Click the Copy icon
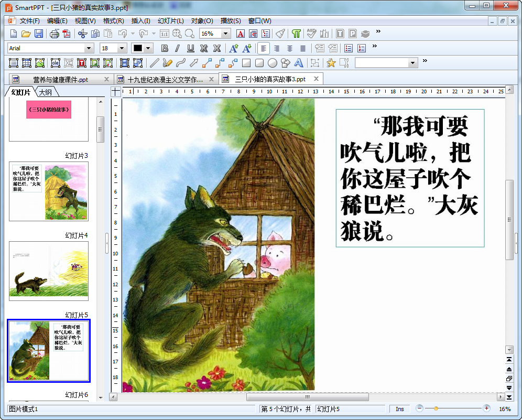 (x=95, y=34)
